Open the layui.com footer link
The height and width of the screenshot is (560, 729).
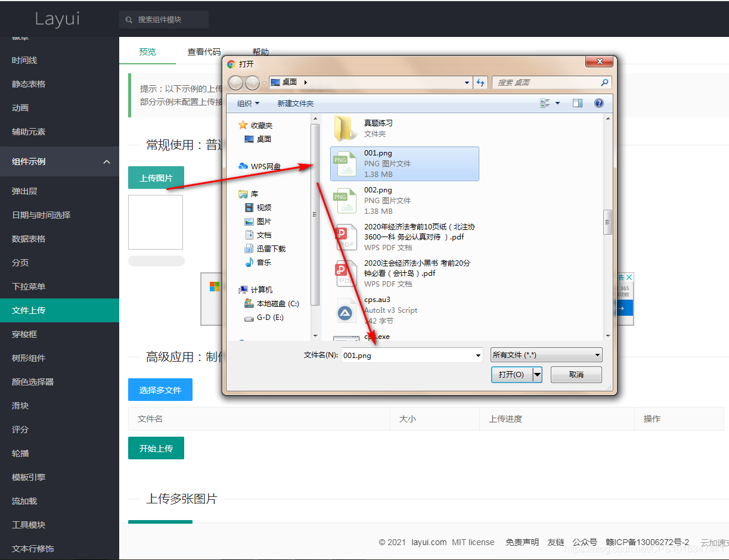click(x=429, y=542)
